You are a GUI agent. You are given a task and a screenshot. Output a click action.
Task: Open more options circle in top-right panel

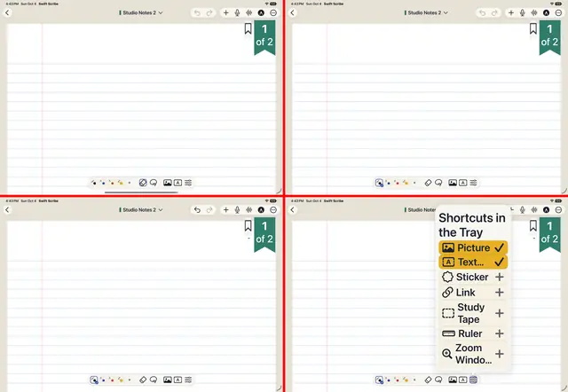coord(558,12)
